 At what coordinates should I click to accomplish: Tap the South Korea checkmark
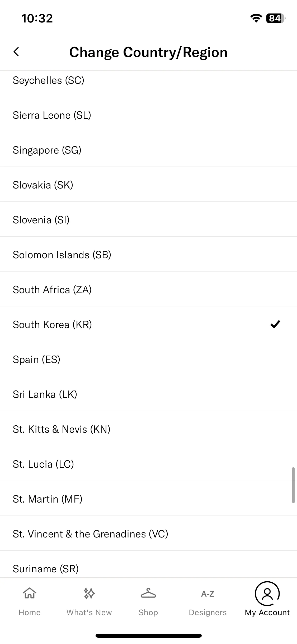tap(275, 324)
